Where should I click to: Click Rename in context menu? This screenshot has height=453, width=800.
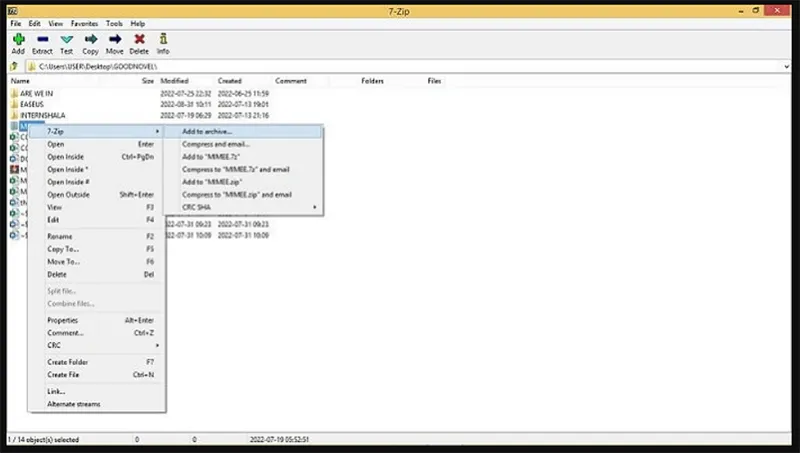coord(97,237)
